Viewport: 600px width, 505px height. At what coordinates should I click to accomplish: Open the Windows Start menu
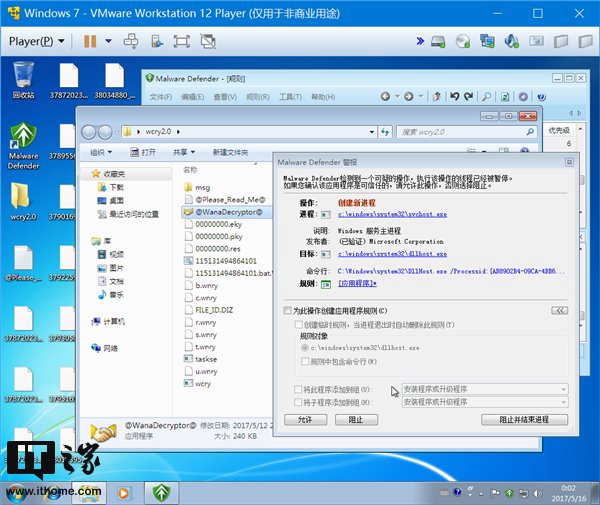coord(20,491)
